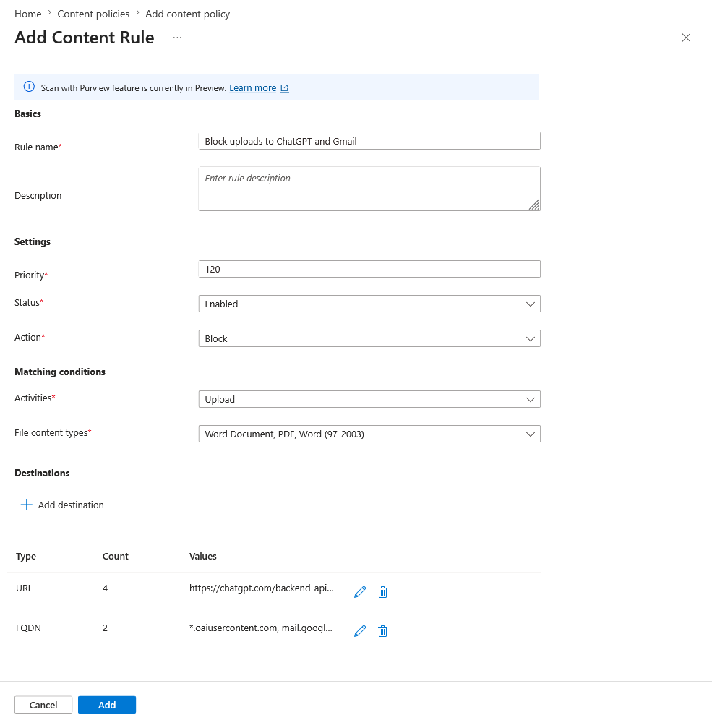Go to Home breadcrumb
Image resolution: width=712 pixels, height=728 pixels.
tap(27, 14)
